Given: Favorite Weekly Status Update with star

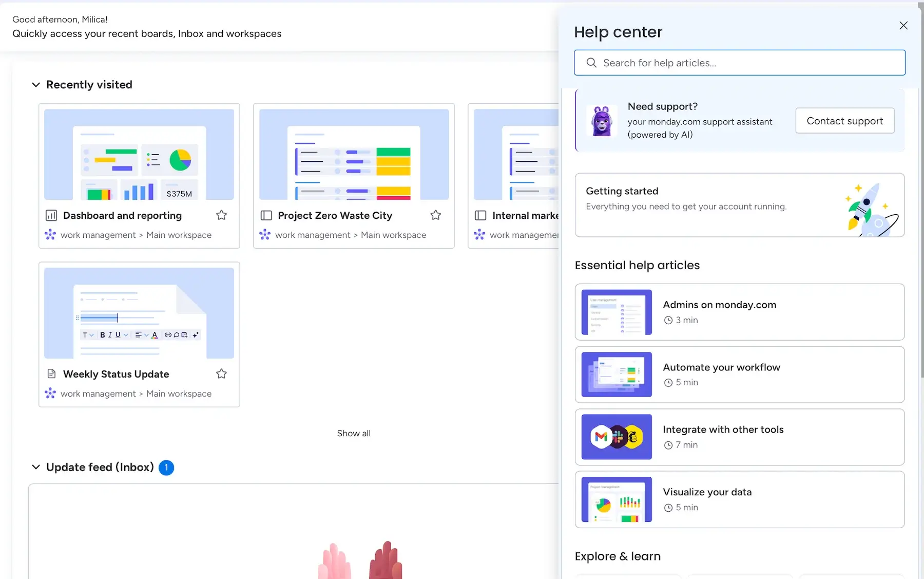Looking at the screenshot, I should pyautogui.click(x=221, y=374).
